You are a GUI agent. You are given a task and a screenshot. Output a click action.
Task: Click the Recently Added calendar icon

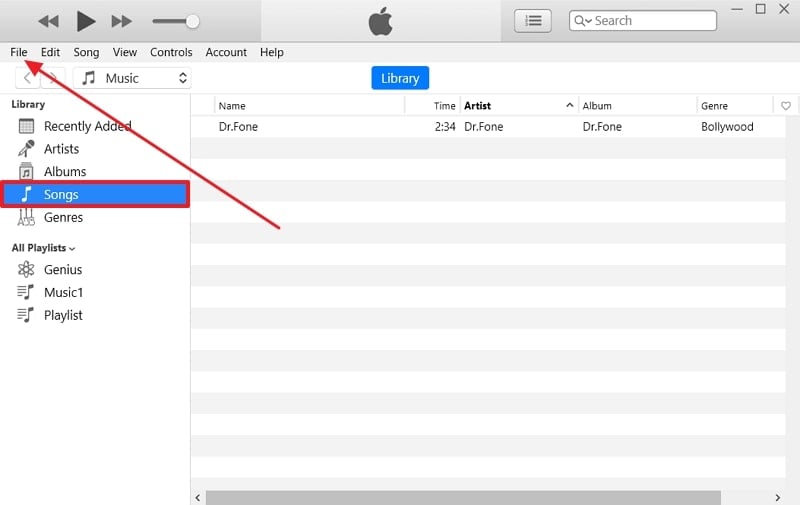(26, 126)
